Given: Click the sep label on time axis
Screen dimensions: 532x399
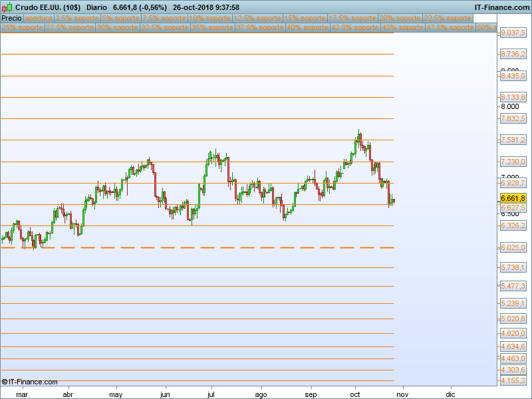Looking at the screenshot, I should coord(311,394).
